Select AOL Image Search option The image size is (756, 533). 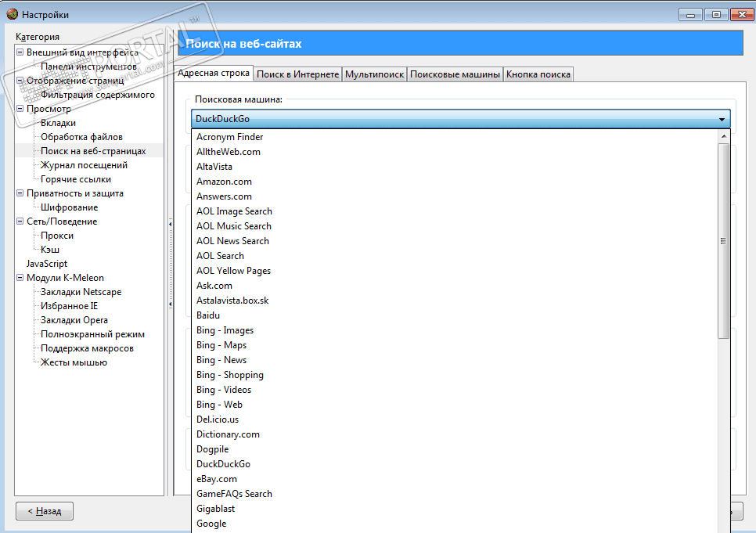(455, 211)
